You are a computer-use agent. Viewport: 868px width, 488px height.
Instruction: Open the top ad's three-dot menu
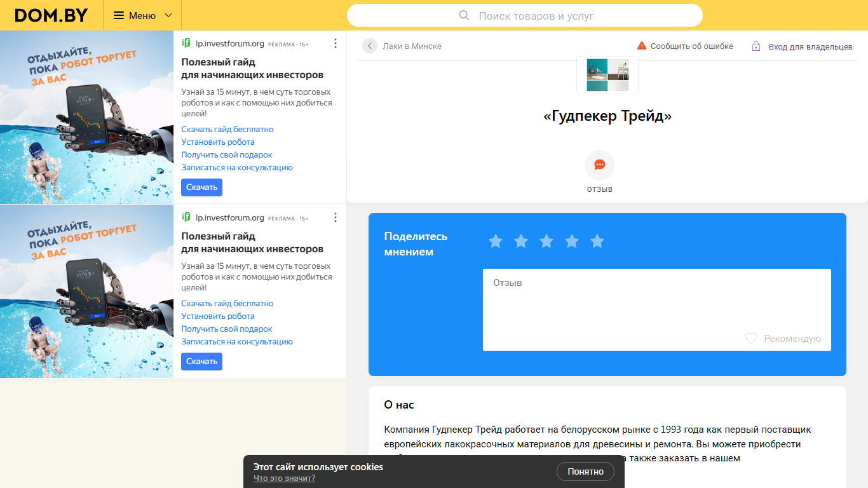pyautogui.click(x=336, y=43)
